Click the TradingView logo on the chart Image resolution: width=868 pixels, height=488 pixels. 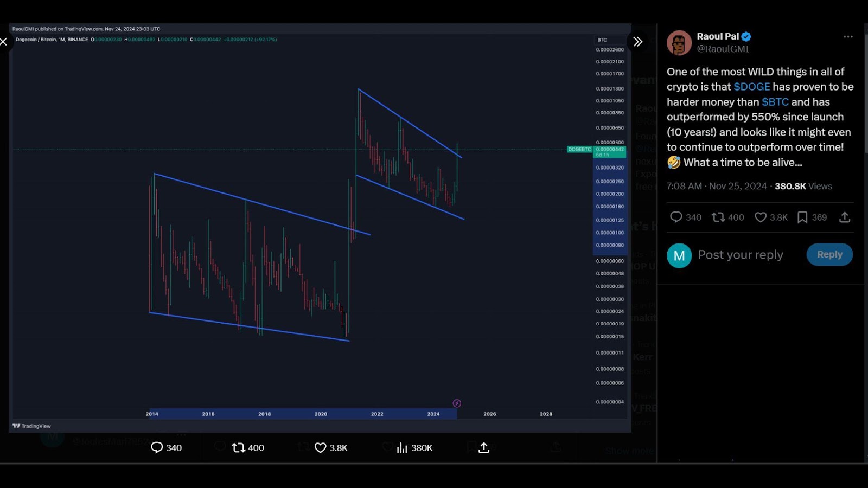pos(31,426)
